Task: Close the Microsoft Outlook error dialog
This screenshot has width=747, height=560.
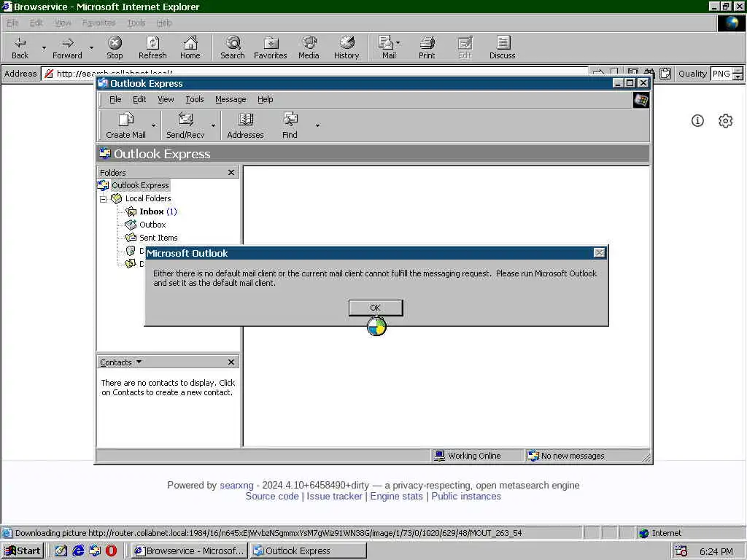Action: (600, 253)
